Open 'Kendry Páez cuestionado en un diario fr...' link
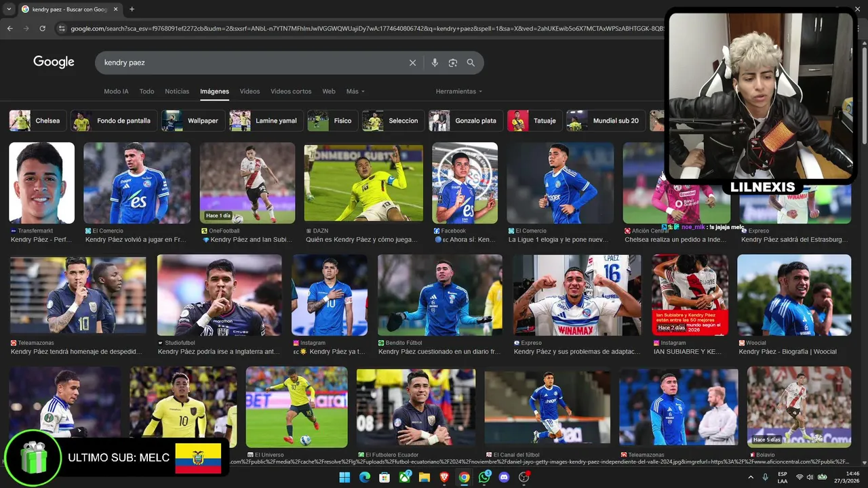 click(439, 352)
